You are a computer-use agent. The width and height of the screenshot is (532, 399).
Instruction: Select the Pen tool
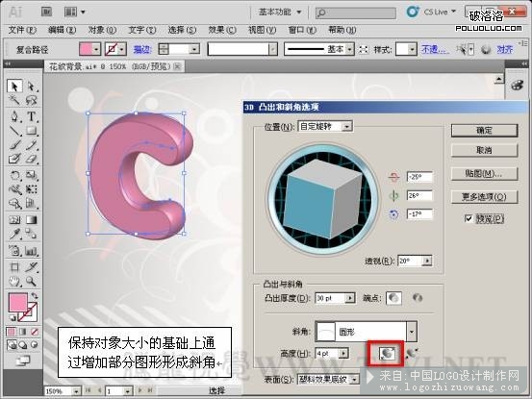tap(14, 116)
